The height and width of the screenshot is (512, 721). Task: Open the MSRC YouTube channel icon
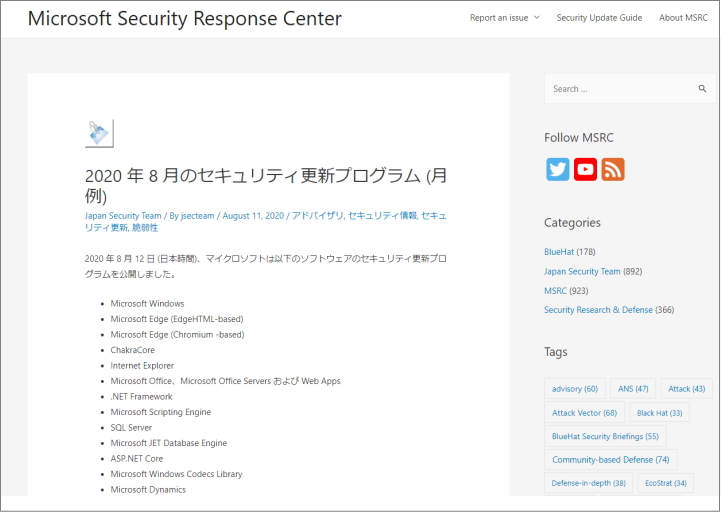[x=585, y=169]
